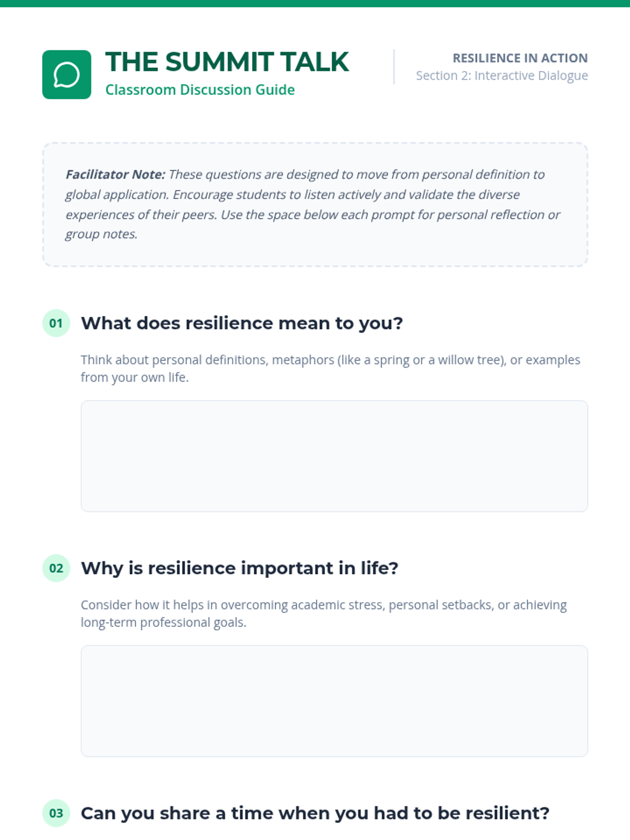Select the Classroom Discussion Guide subtitle
Screen dimensions: 630x840
click(x=200, y=90)
